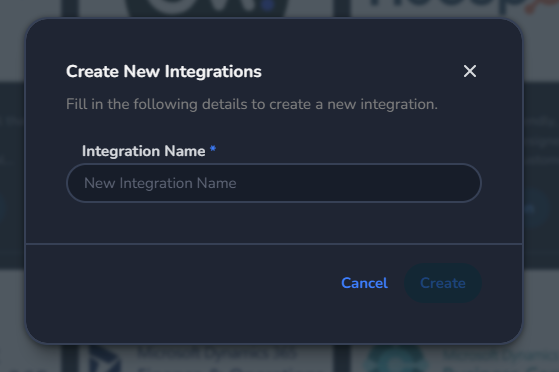Focus the New Integration Name field
Viewport: 559px width, 372px height.
(x=274, y=183)
